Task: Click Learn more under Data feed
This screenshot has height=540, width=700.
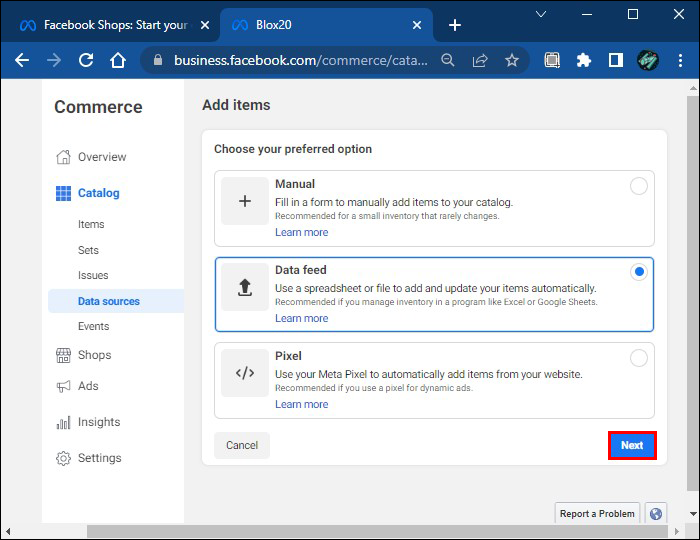Action: pos(301,318)
